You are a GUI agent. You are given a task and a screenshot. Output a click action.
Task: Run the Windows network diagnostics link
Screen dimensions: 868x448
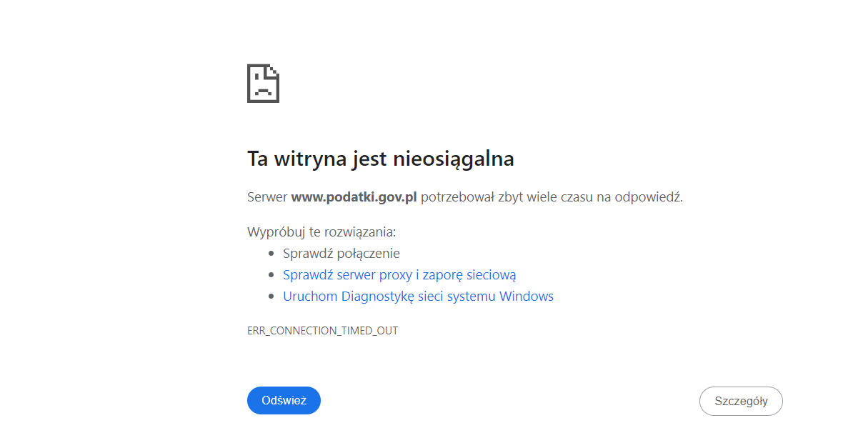[x=418, y=297]
